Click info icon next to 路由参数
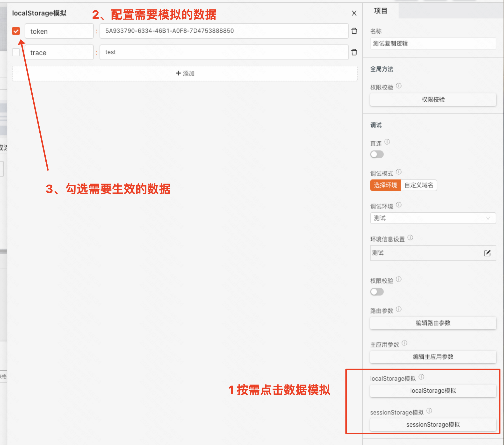 [x=399, y=309]
